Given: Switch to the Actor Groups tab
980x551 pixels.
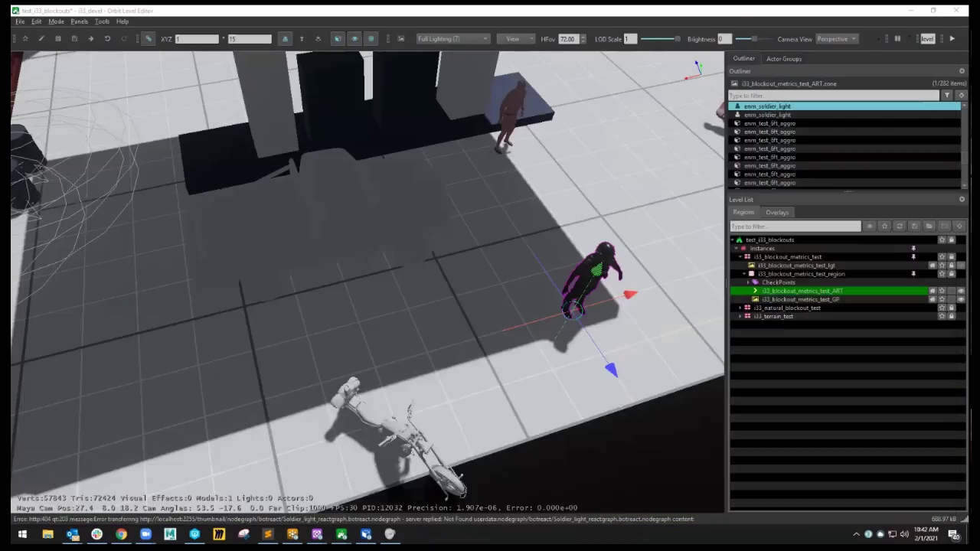Looking at the screenshot, I should (x=784, y=59).
